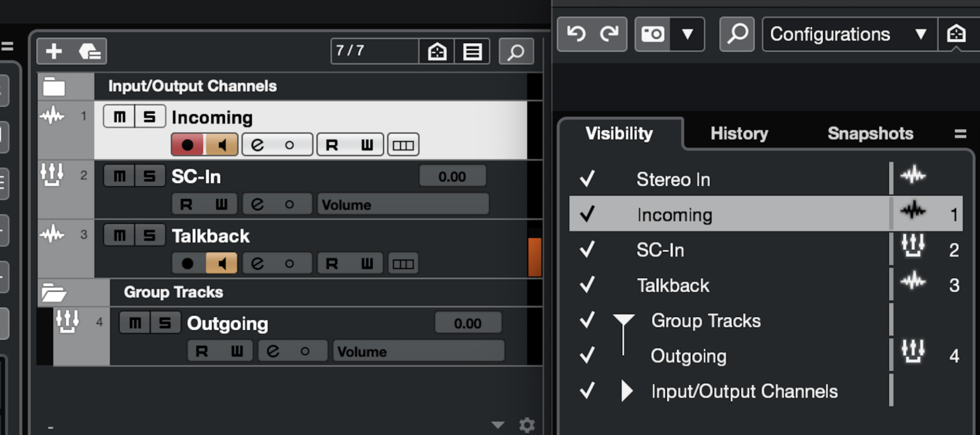Toggle monitor button on Talkback track
Screen dimensions: 980x435
[221, 264]
